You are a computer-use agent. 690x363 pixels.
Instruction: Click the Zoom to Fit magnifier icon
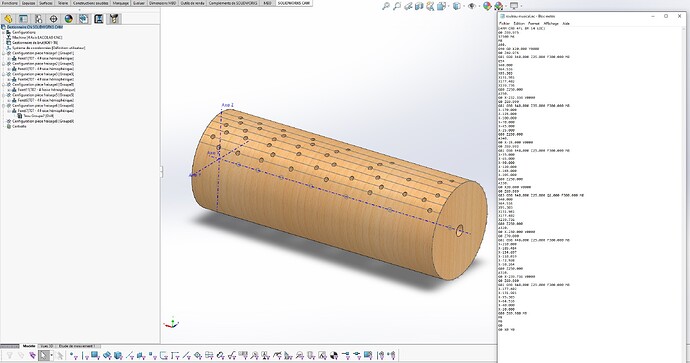[386, 6]
